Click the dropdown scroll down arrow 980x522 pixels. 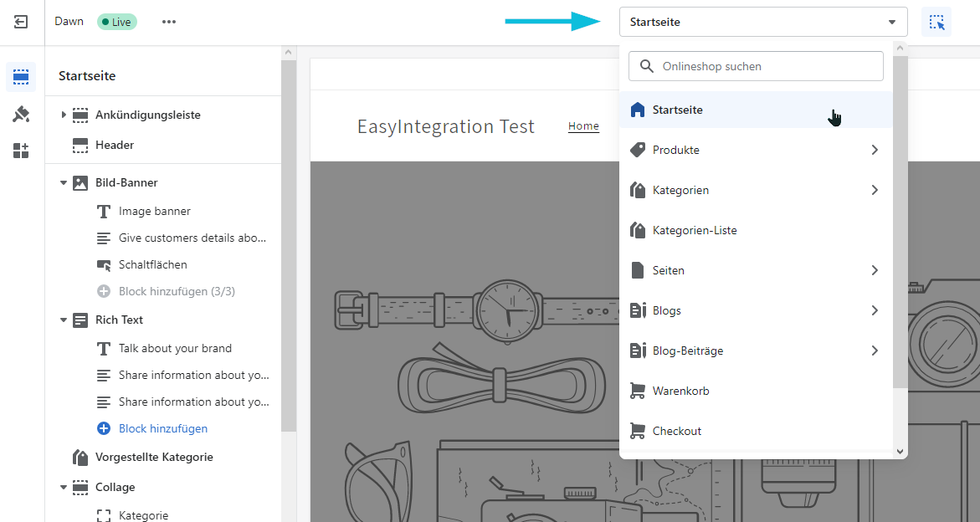point(900,452)
